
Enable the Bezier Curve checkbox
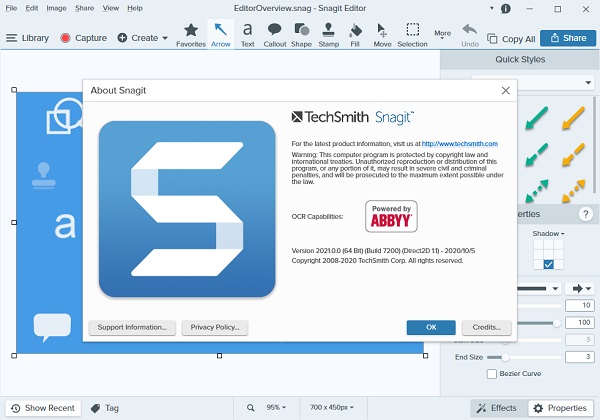492,374
